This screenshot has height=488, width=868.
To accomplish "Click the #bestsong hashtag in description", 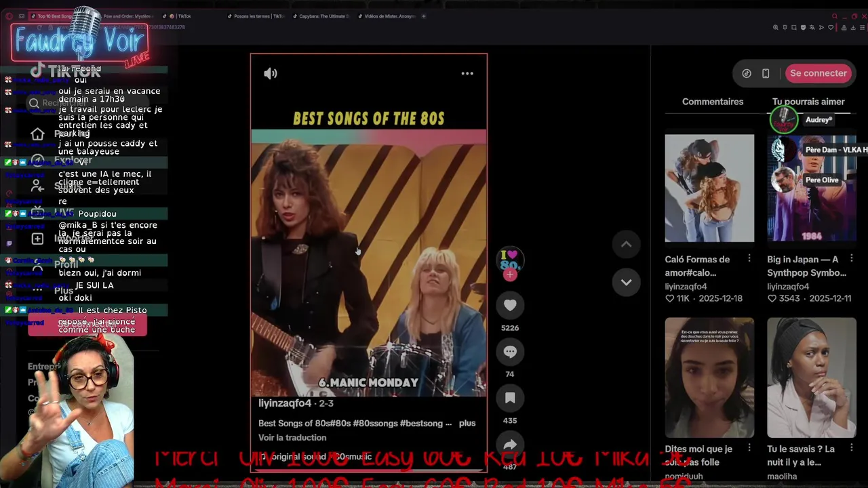I will 421,423.
